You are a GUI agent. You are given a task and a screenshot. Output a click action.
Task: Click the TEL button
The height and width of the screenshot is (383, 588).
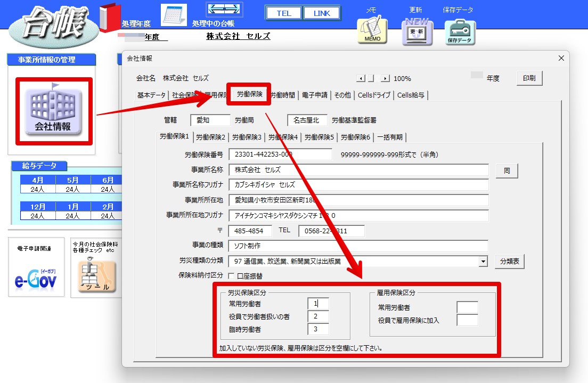click(x=284, y=13)
